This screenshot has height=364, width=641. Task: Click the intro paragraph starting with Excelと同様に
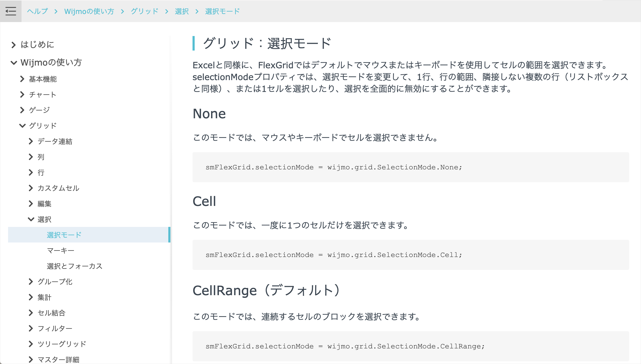point(411,77)
